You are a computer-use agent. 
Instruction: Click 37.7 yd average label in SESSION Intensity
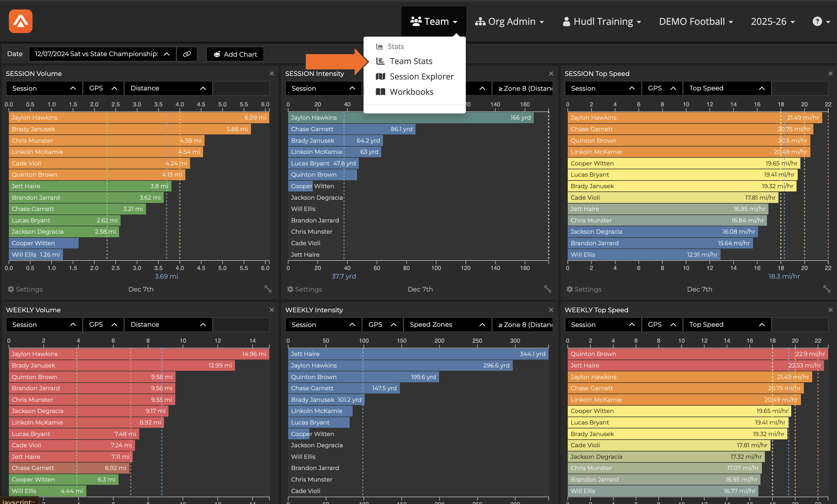[344, 276]
